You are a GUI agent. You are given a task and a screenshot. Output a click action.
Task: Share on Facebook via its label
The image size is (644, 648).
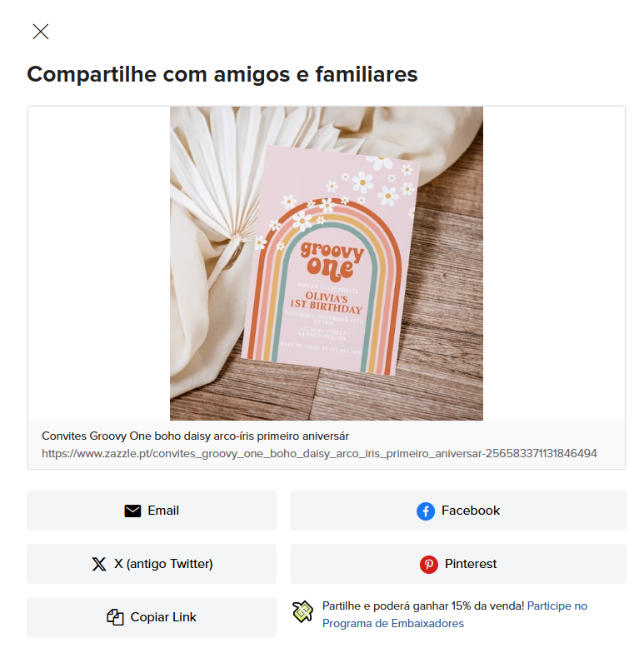pyautogui.click(x=471, y=511)
